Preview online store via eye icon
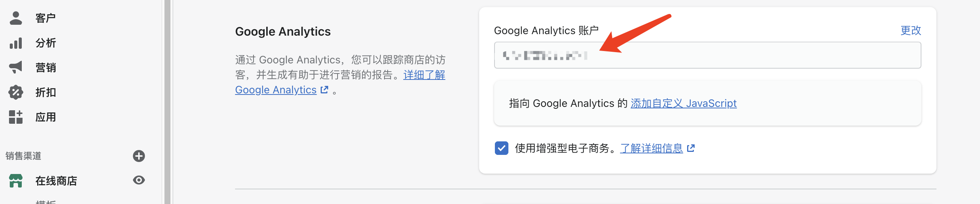This screenshot has width=980, height=204. click(139, 180)
